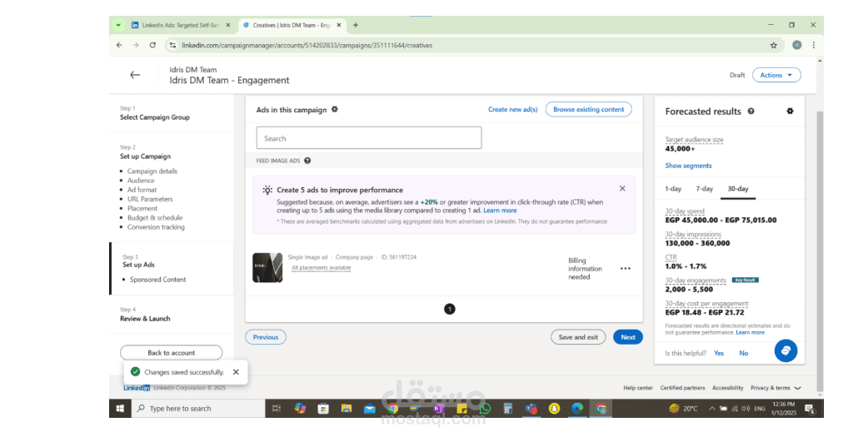Open Chrome three-dot menu
The image size is (868, 437).
[813, 45]
